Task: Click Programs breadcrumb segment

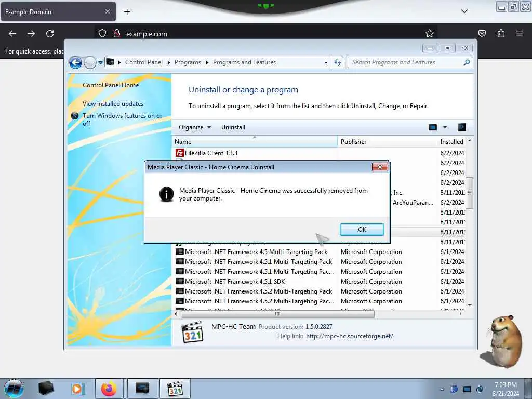Action: pos(188,62)
